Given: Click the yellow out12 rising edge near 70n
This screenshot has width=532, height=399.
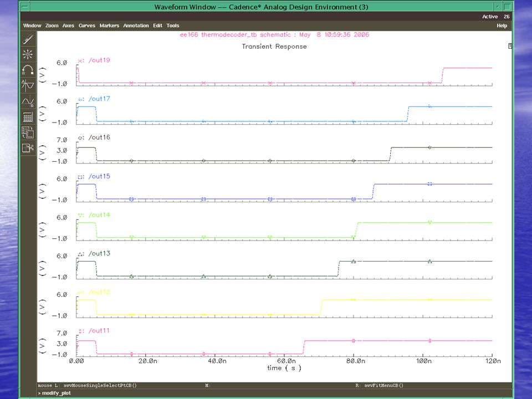Looking at the screenshot, I should coord(321,308).
